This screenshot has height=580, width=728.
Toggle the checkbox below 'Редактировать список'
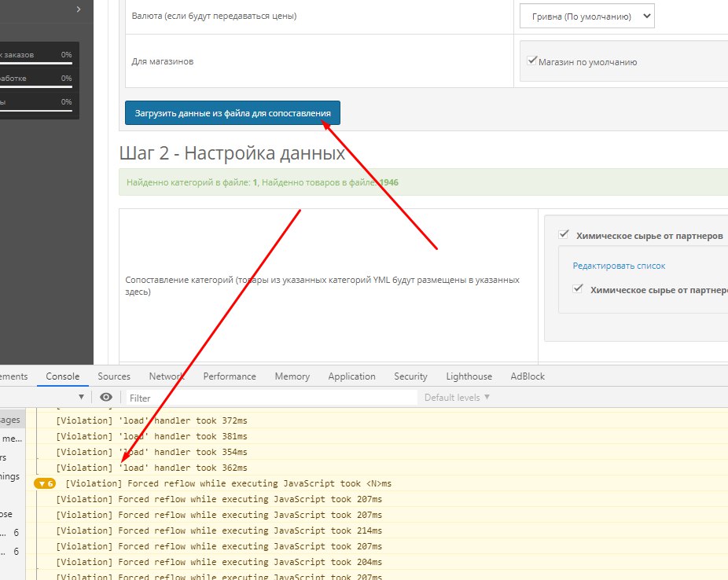tap(578, 288)
